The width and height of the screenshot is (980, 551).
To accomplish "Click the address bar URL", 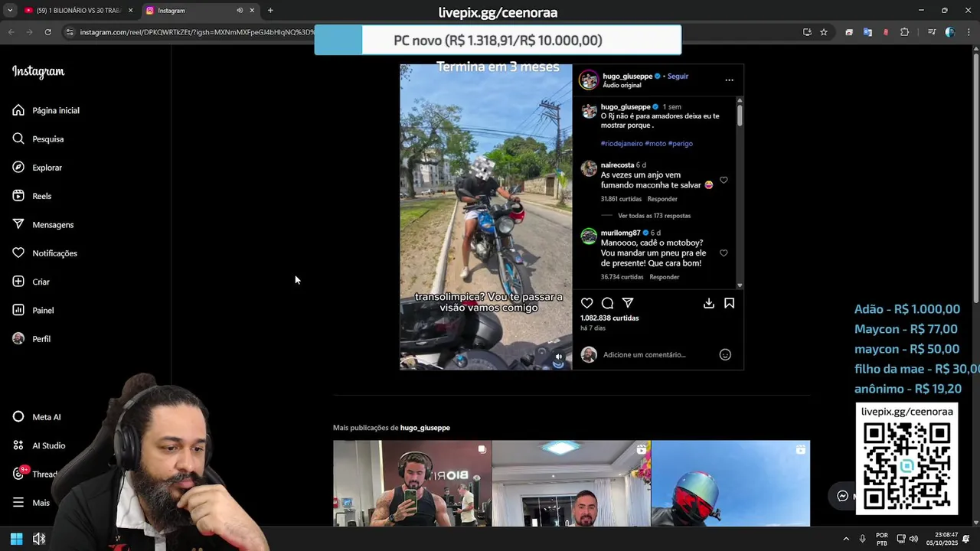I will click(x=197, y=32).
